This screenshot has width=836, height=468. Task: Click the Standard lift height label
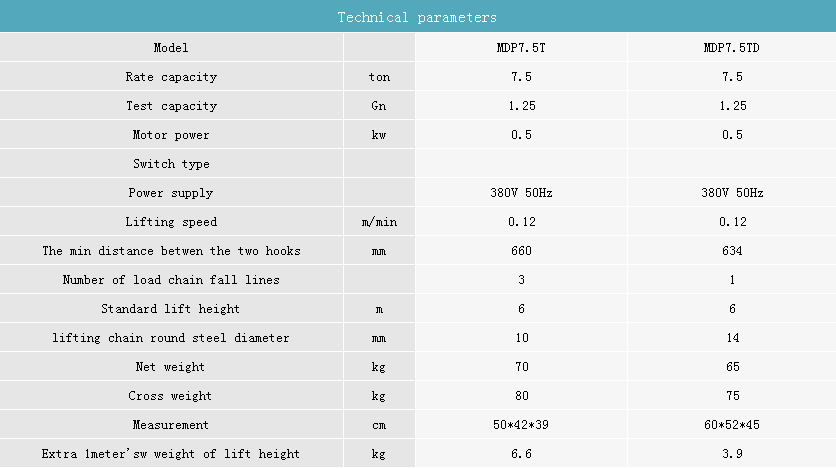[171, 309]
